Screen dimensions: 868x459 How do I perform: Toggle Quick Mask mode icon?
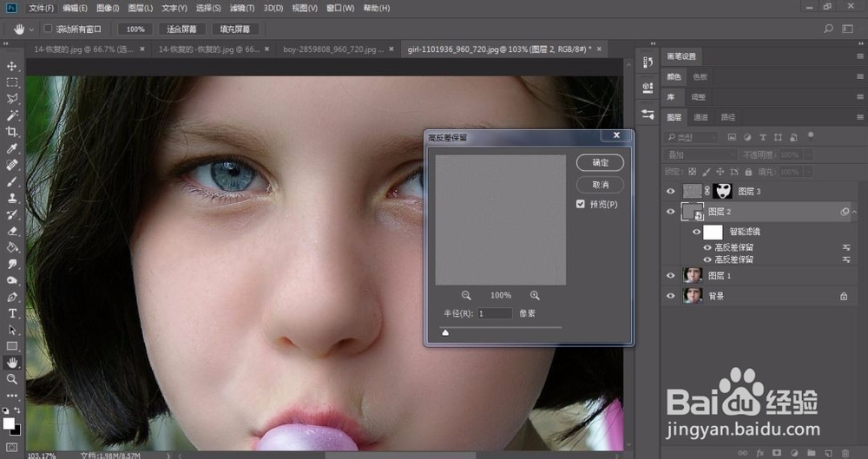11,447
